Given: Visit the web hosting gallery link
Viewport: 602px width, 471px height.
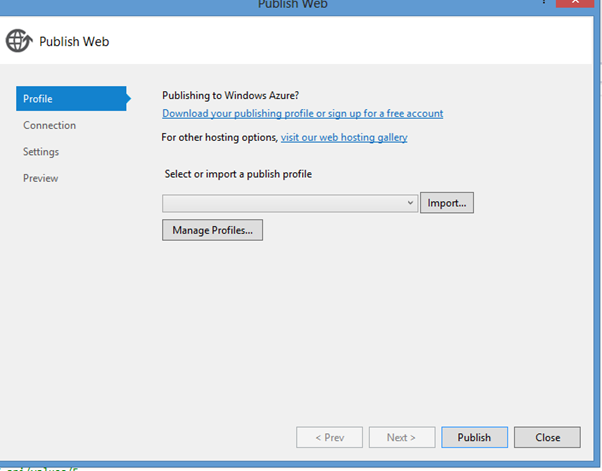Looking at the screenshot, I should [x=343, y=137].
